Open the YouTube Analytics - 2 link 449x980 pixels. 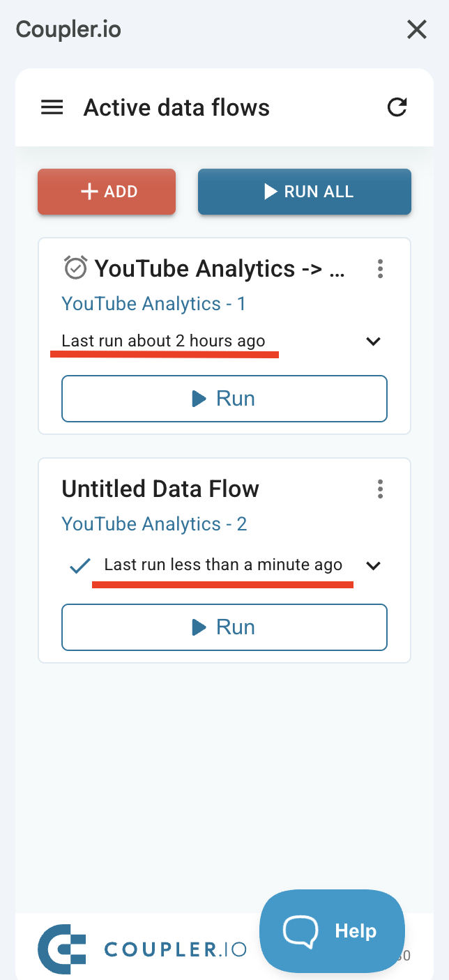[x=154, y=524]
